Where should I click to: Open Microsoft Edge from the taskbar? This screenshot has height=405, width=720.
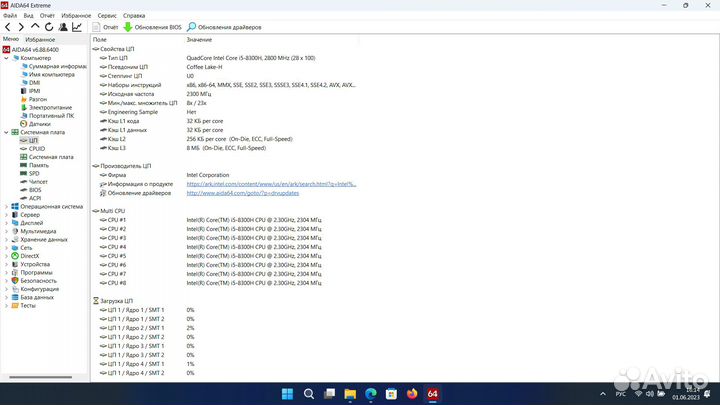(x=371, y=394)
